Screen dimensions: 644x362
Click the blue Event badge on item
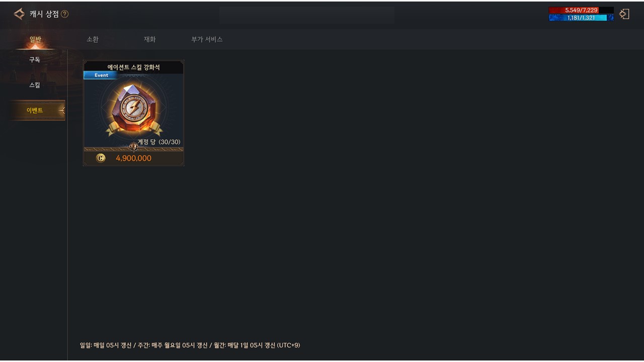[101, 75]
